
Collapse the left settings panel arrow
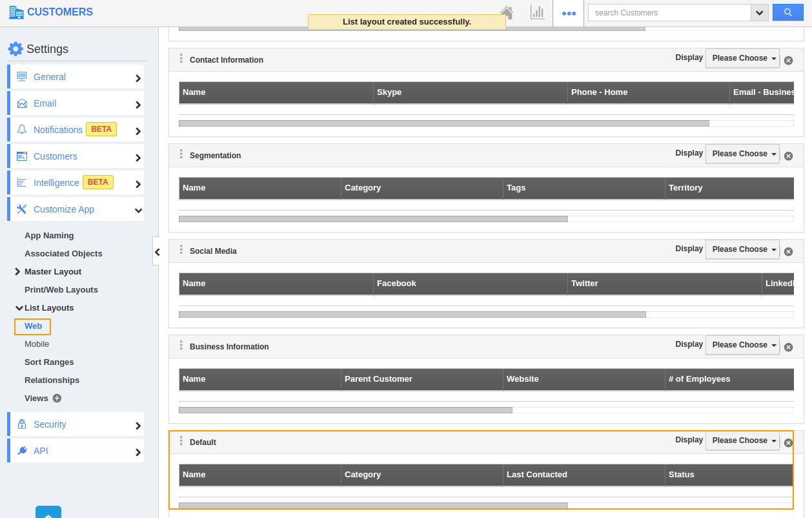pyautogui.click(x=157, y=251)
